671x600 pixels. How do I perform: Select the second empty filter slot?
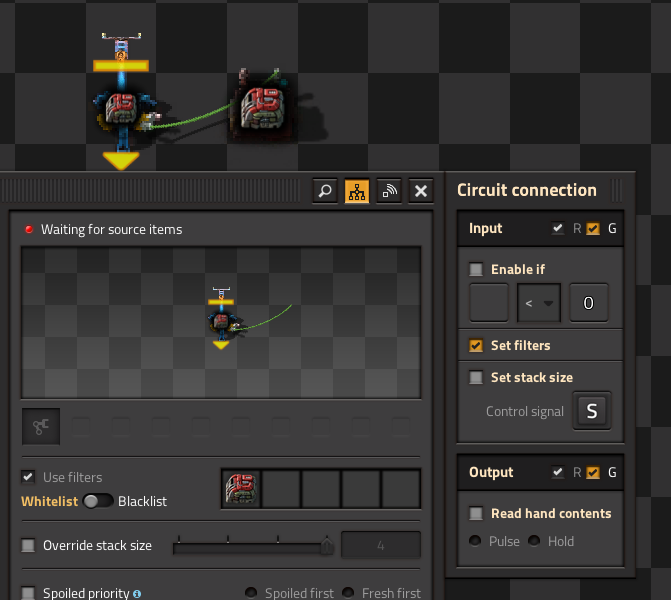click(x=281, y=489)
